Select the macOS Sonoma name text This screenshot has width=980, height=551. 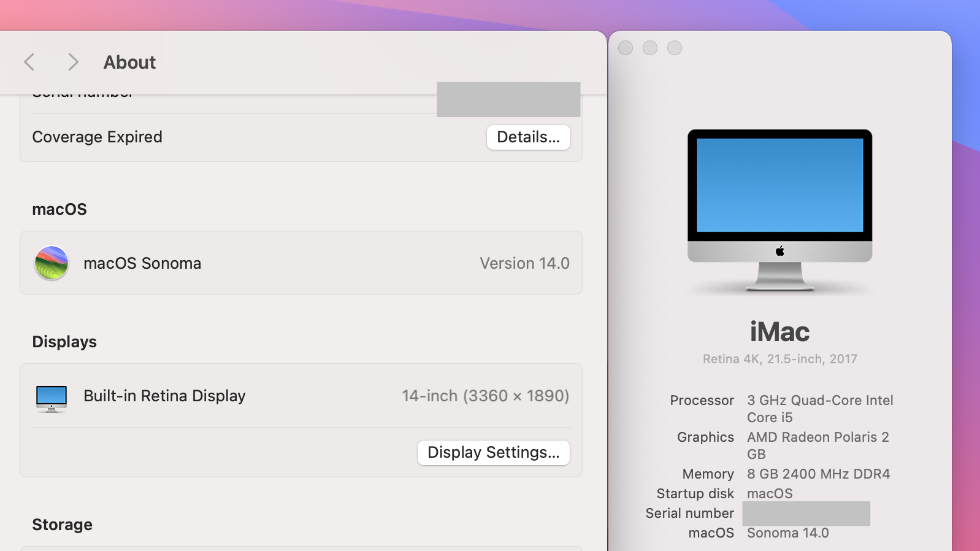[142, 263]
